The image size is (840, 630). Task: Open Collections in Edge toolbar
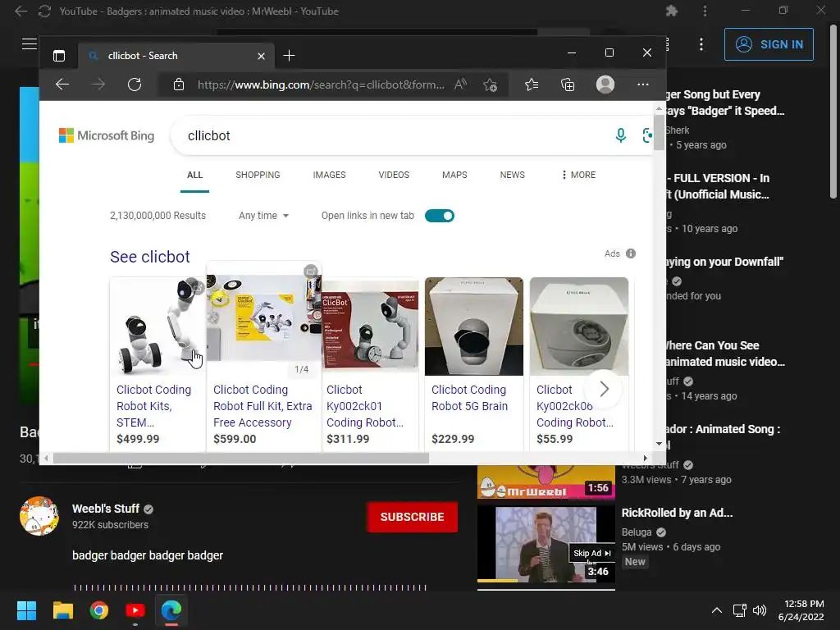point(568,84)
